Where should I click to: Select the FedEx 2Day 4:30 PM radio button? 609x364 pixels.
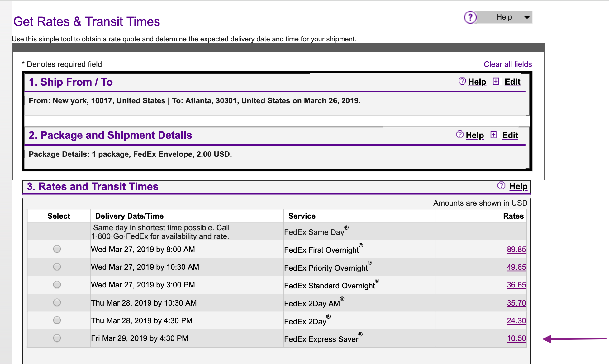click(x=57, y=320)
